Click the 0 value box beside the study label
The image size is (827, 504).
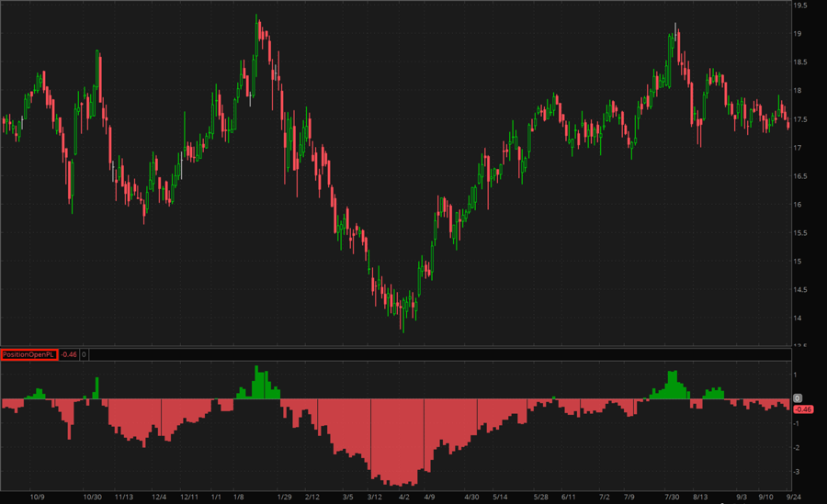[84, 354]
